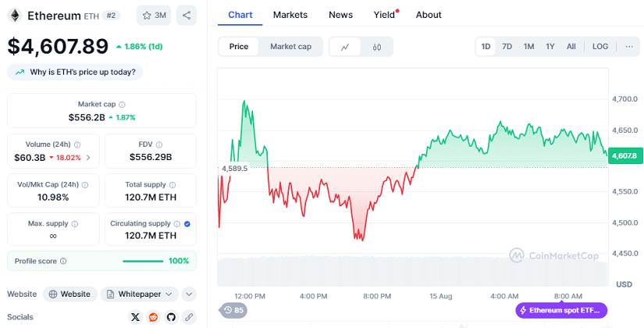Click the verified circulating supply badge
This screenshot has height=328, width=644.
point(187,224)
